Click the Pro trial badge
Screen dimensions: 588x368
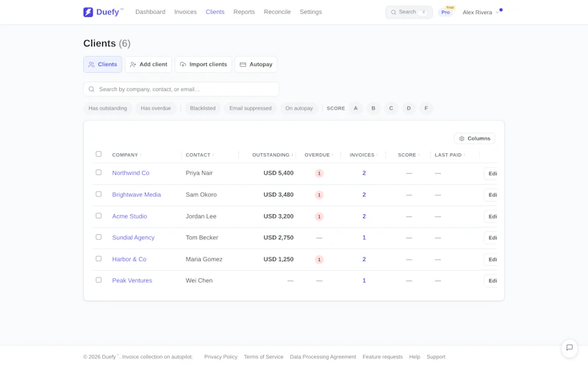[445, 12]
